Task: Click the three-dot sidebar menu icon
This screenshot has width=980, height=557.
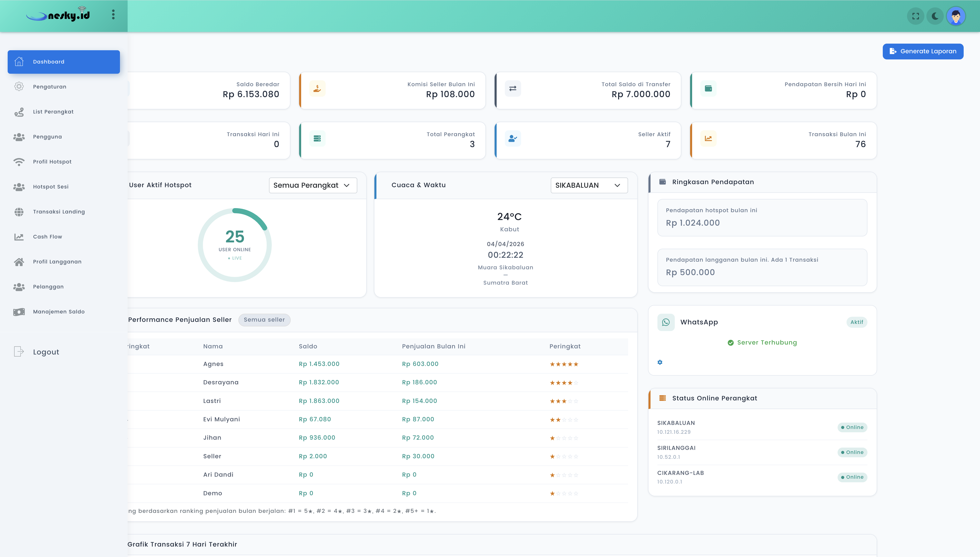Action: click(113, 15)
